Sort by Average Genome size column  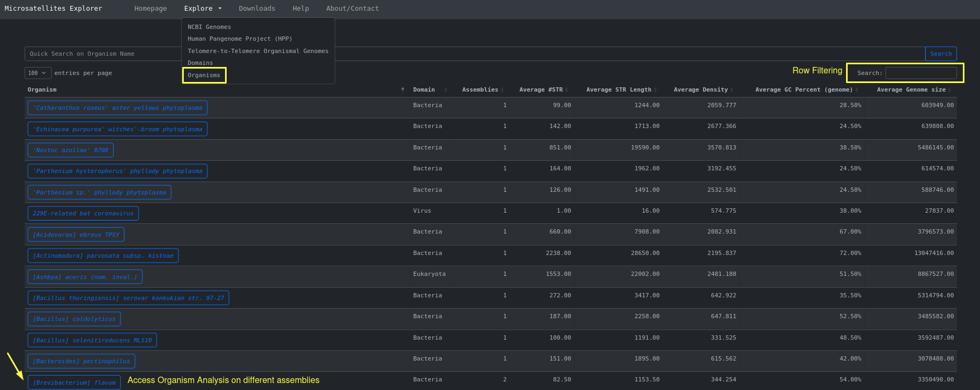[x=911, y=90]
